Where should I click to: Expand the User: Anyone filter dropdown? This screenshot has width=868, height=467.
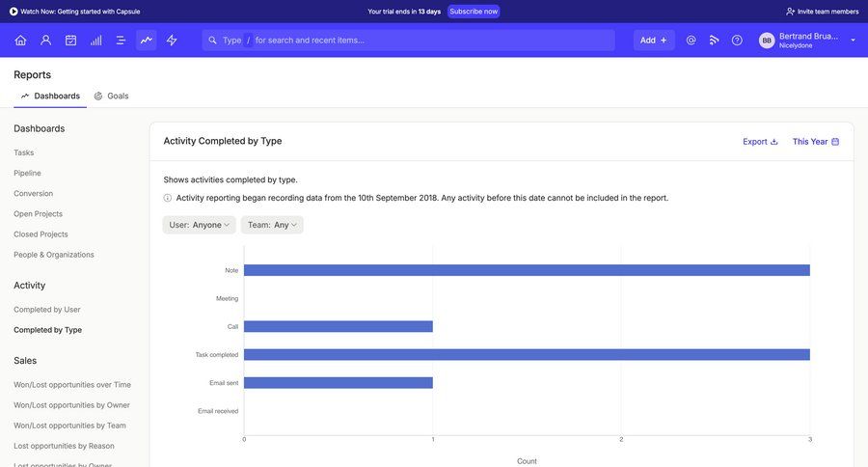click(200, 225)
